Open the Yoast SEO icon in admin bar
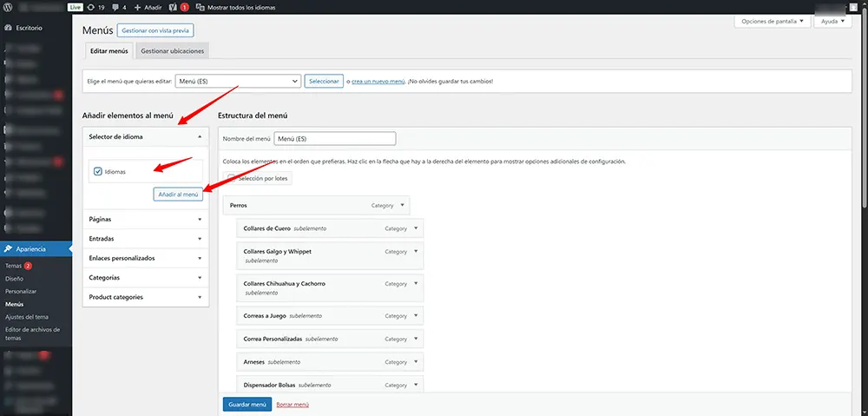Screen dimensions: 868x416 click(x=173, y=7)
